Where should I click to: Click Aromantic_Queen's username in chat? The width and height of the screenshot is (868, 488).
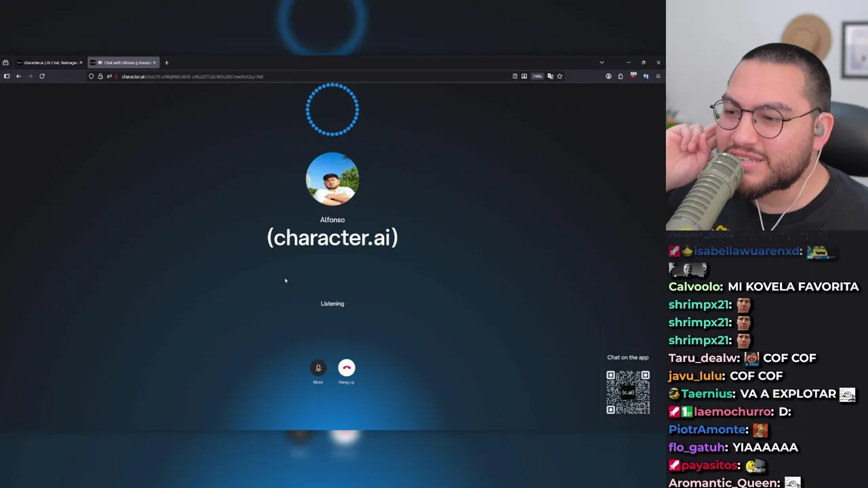pyautogui.click(x=724, y=483)
